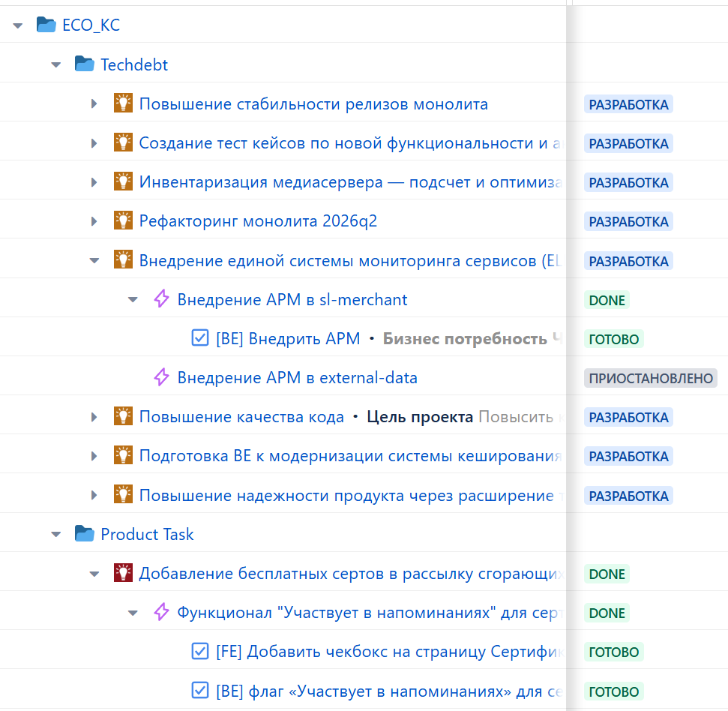
Task: Click idea icon of 'Инвентаризация медиасервера'
Action: click(x=123, y=181)
